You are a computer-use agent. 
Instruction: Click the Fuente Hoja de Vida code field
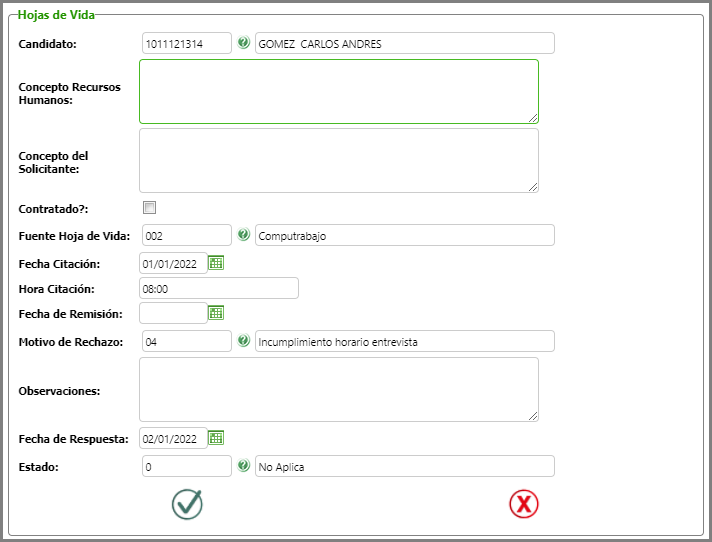tap(187, 235)
